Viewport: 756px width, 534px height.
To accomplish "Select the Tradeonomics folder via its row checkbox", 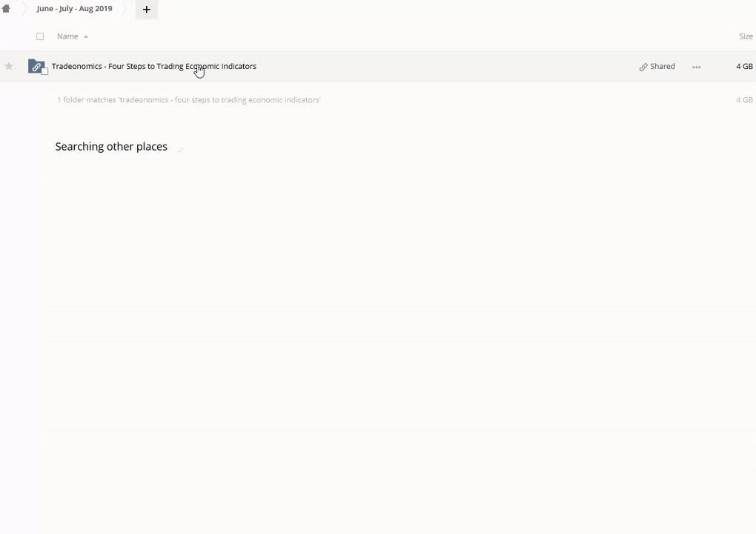I will (x=45, y=71).
